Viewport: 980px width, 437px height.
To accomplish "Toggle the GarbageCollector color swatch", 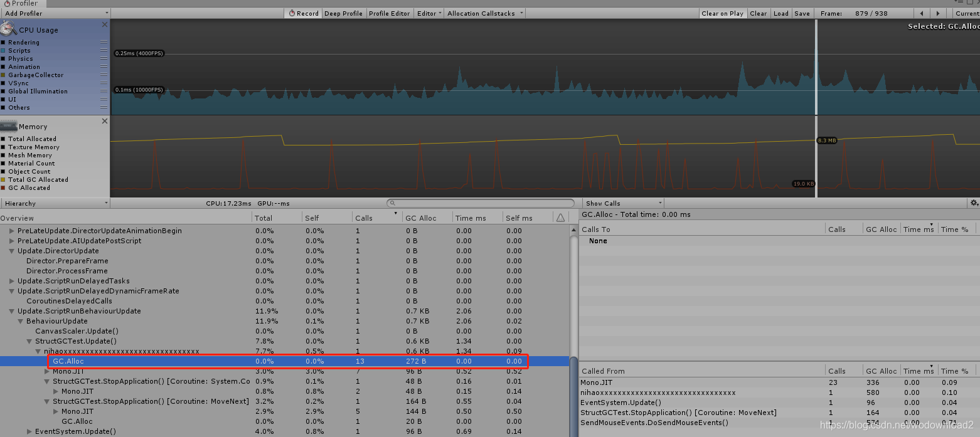I will 3,75.
